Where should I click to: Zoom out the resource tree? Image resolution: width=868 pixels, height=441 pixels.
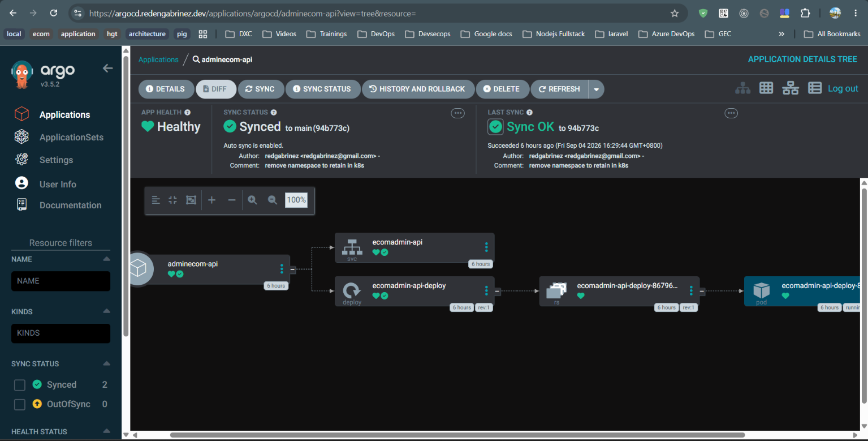click(273, 200)
